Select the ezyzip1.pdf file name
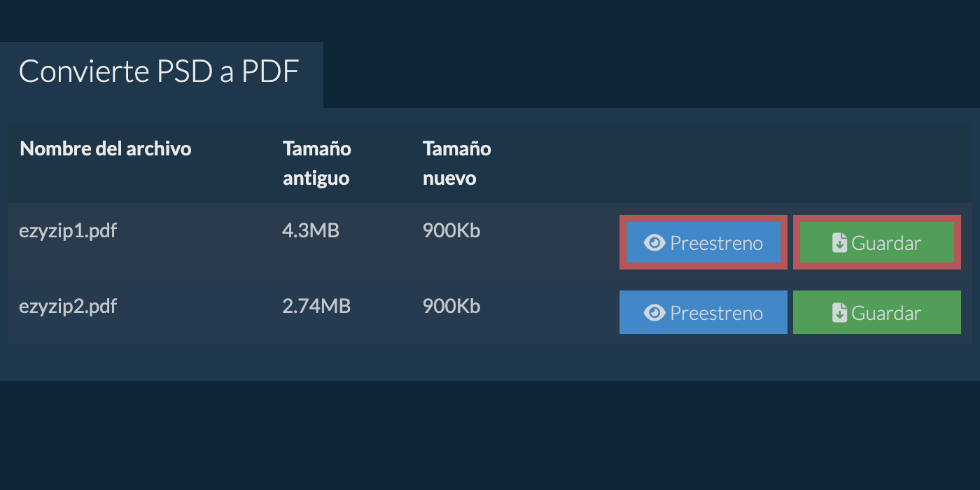 [68, 231]
